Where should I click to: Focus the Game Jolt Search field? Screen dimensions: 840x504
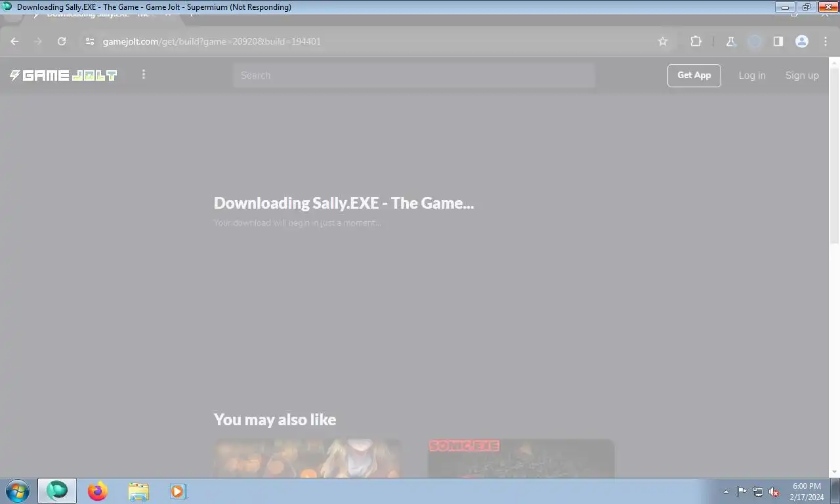(x=414, y=75)
